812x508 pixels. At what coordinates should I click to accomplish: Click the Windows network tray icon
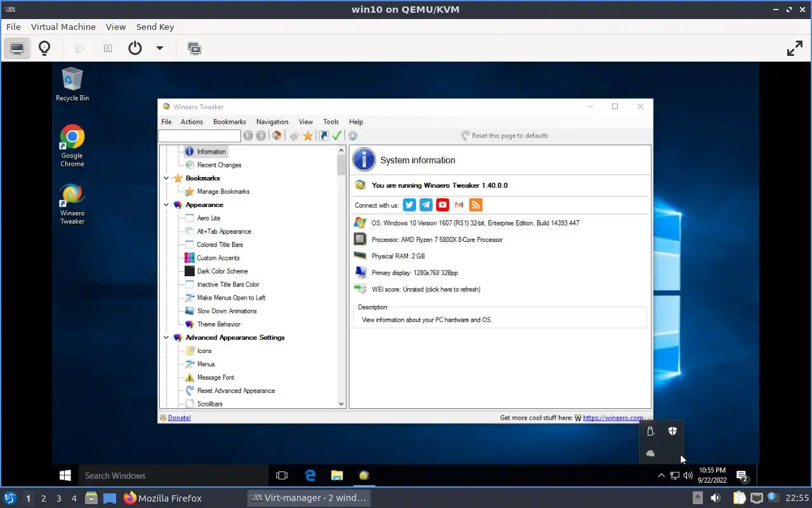pyautogui.click(x=675, y=476)
